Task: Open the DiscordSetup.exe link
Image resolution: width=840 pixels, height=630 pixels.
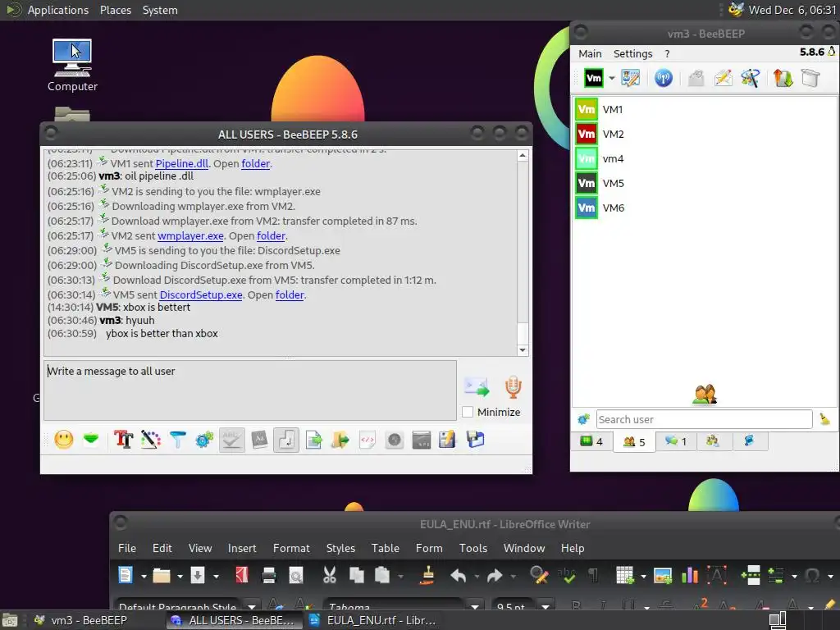Action: (x=201, y=294)
